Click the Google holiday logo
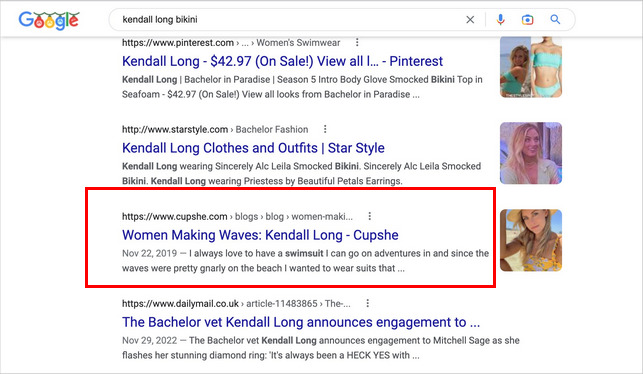Viewport: 643px width, 374px height. 49,21
